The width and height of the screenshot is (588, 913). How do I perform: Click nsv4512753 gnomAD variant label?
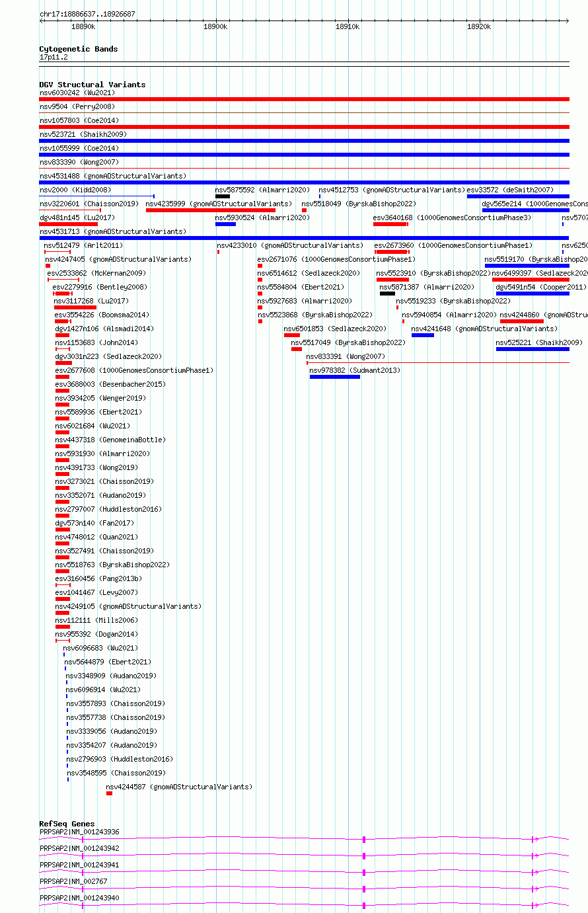[x=392, y=190]
